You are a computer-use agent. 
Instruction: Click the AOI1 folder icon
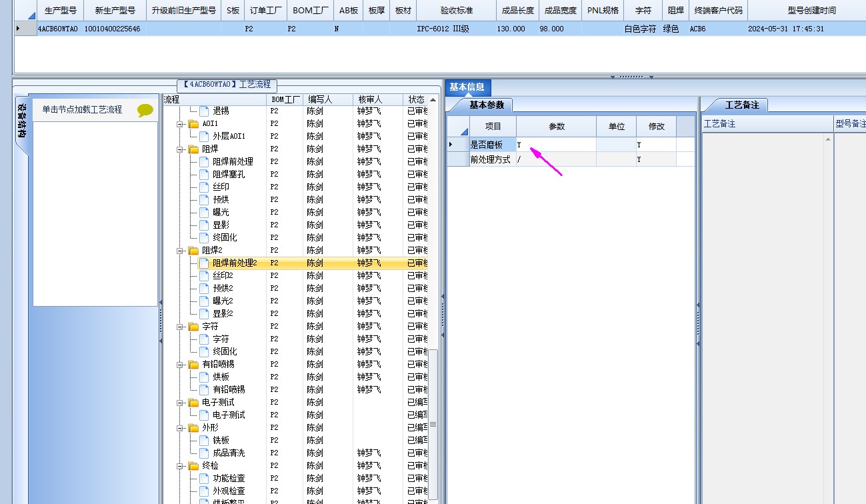click(193, 124)
